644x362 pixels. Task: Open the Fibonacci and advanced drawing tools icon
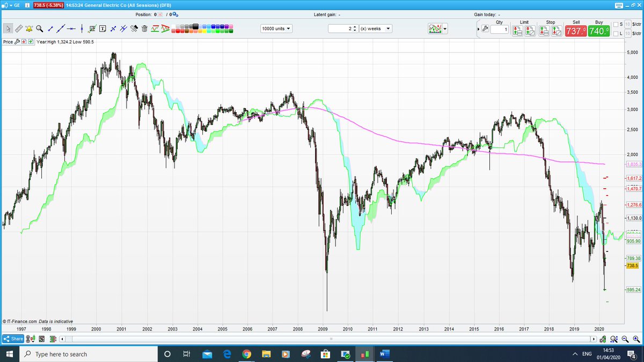[92, 28]
